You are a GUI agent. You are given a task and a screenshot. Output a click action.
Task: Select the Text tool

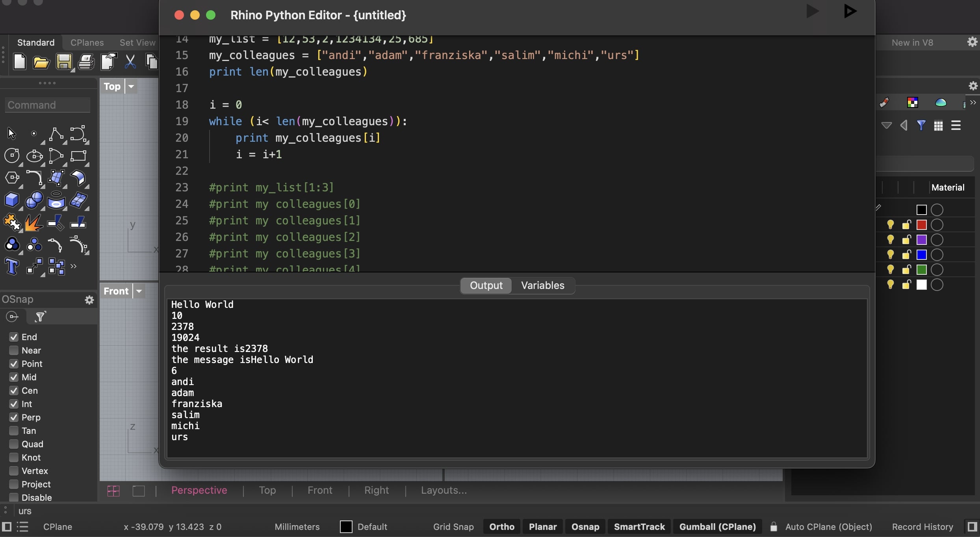pyautogui.click(x=12, y=266)
